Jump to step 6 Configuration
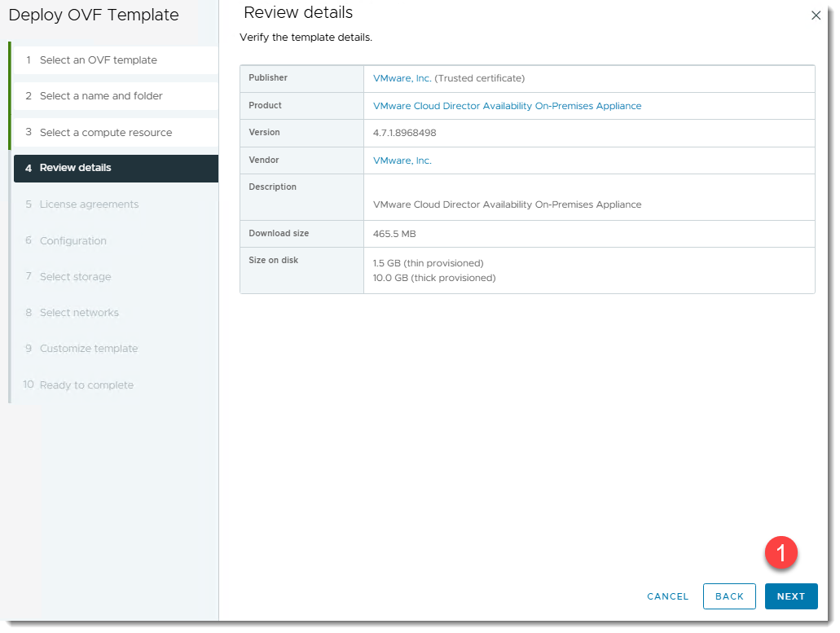 point(73,241)
